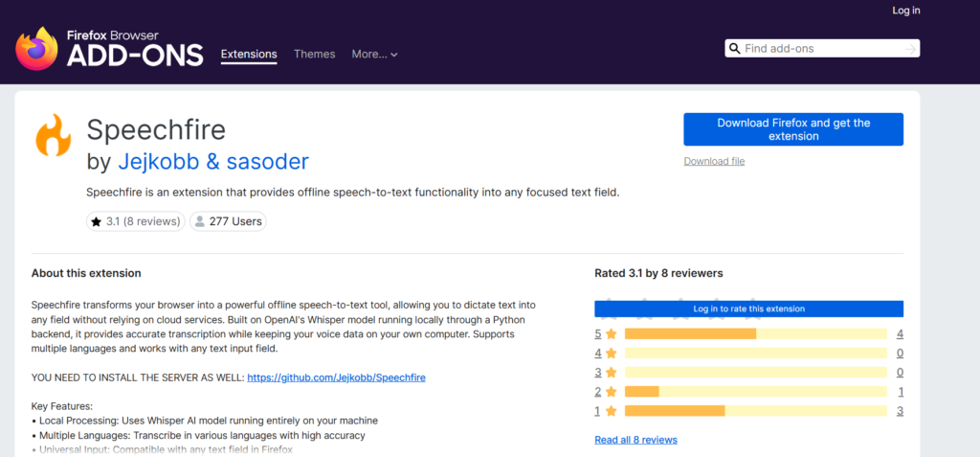The height and width of the screenshot is (457, 980).
Task: Click the 3-star rating bar
Action: (756, 373)
